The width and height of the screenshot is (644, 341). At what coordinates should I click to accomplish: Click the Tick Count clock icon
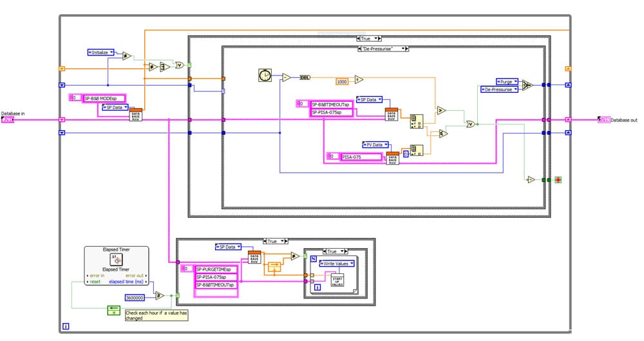pyautogui.click(x=264, y=76)
